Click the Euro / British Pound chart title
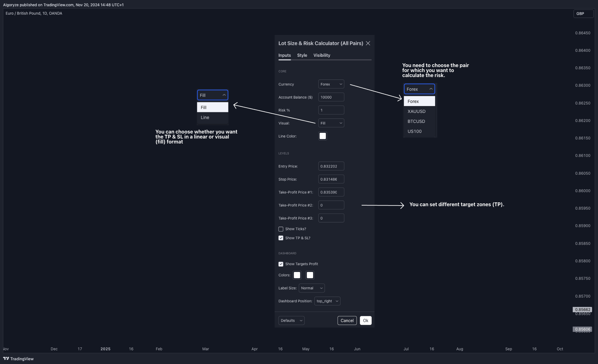This screenshot has width=598, height=364. tap(34, 13)
